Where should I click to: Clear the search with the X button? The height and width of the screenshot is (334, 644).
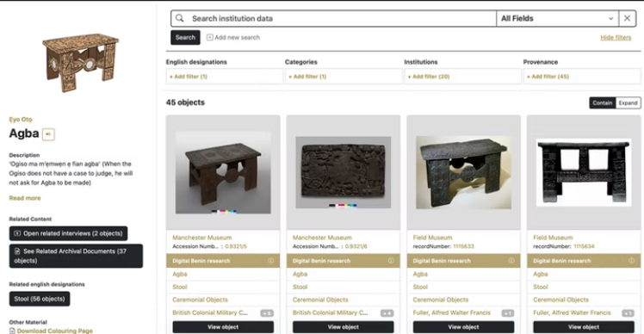click(x=627, y=18)
